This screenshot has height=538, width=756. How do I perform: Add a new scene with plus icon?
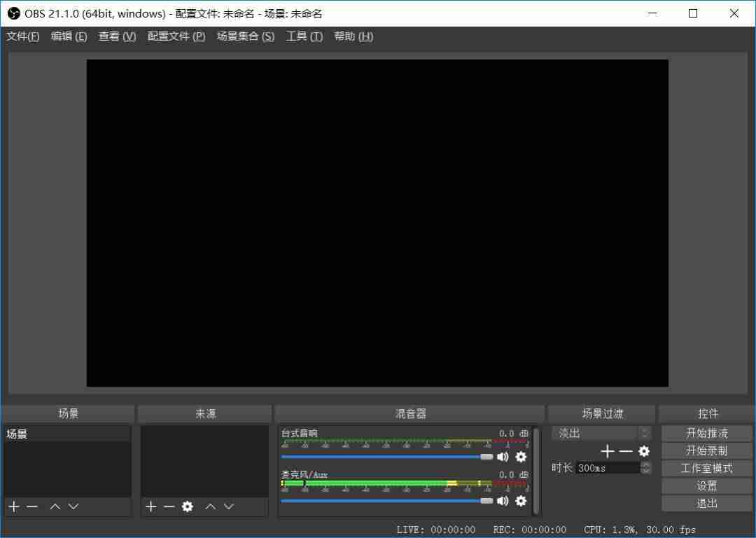(14, 506)
